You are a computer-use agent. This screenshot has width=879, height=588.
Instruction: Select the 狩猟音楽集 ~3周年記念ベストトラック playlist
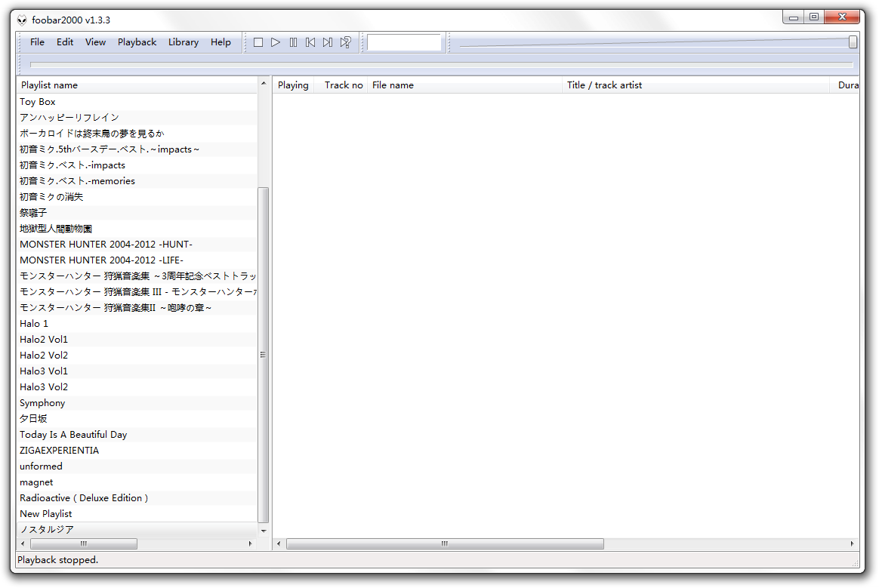coord(137,276)
